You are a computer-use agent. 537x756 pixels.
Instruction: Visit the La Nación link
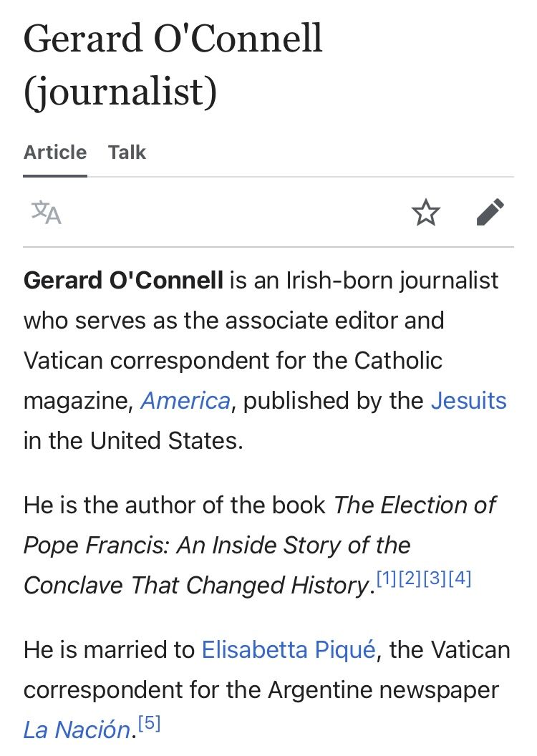pos(77,730)
